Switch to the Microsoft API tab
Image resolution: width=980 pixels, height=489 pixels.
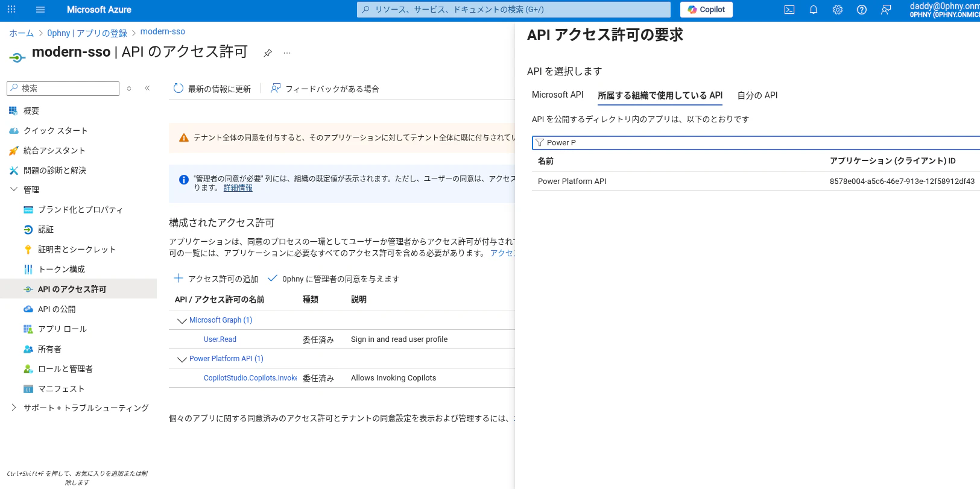pos(558,95)
